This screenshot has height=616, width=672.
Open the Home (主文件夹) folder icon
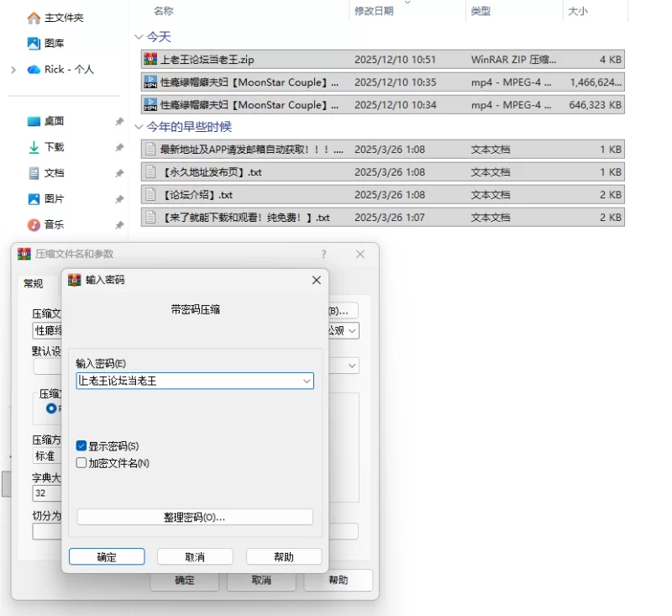(x=34, y=18)
